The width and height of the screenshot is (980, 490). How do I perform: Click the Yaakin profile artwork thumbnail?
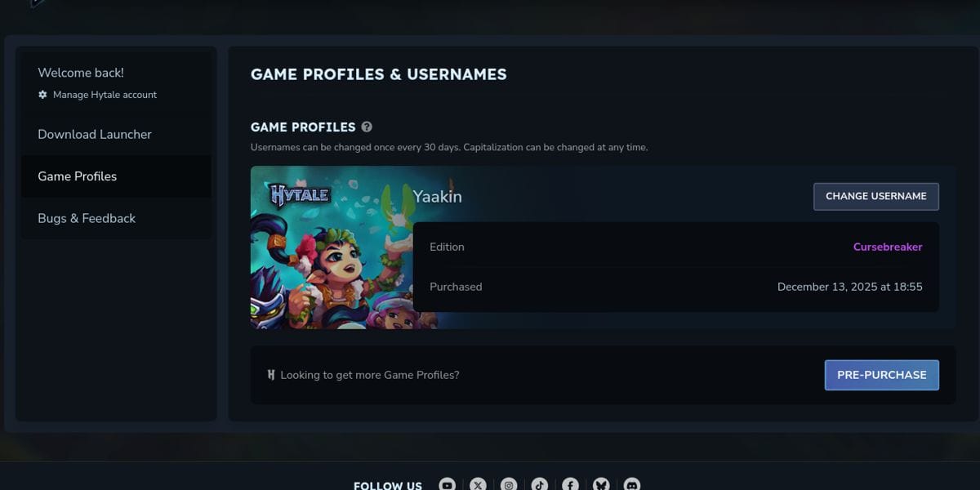344,247
